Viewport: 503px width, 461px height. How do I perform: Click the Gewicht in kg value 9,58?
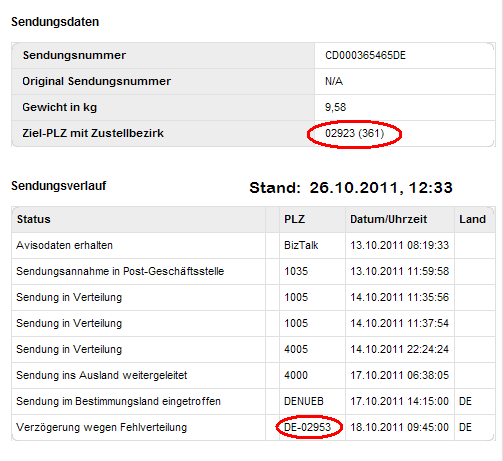point(336,107)
